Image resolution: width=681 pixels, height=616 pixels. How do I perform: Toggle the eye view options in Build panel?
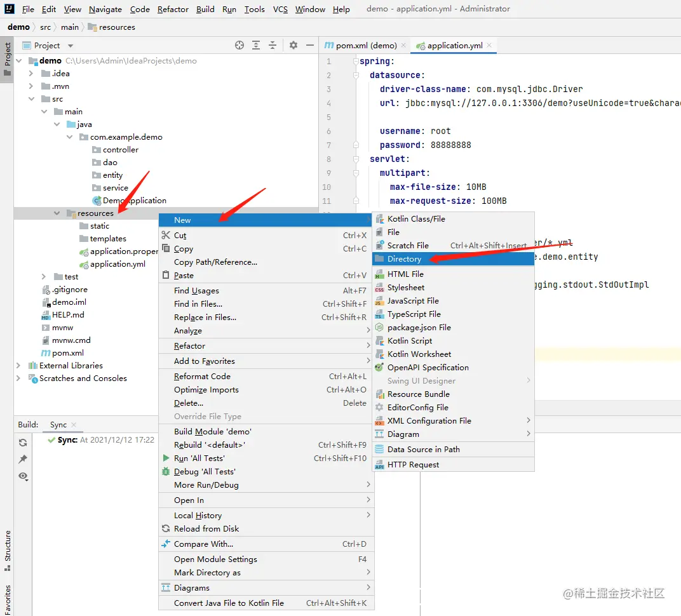pyautogui.click(x=23, y=476)
